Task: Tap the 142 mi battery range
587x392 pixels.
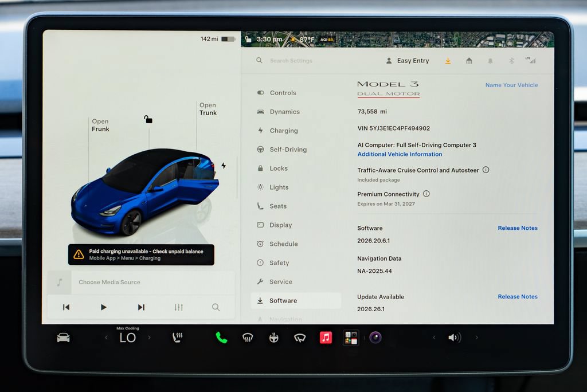Action: click(x=209, y=39)
